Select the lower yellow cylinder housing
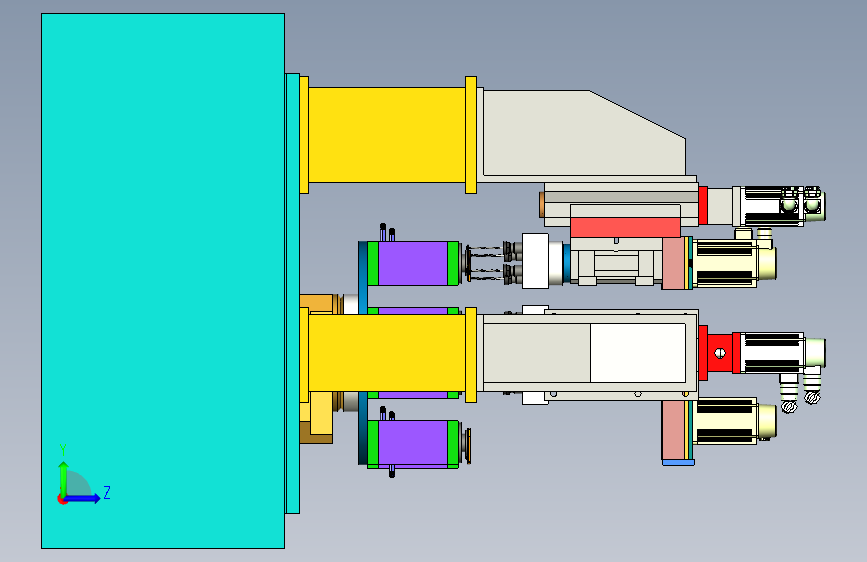 click(387, 353)
